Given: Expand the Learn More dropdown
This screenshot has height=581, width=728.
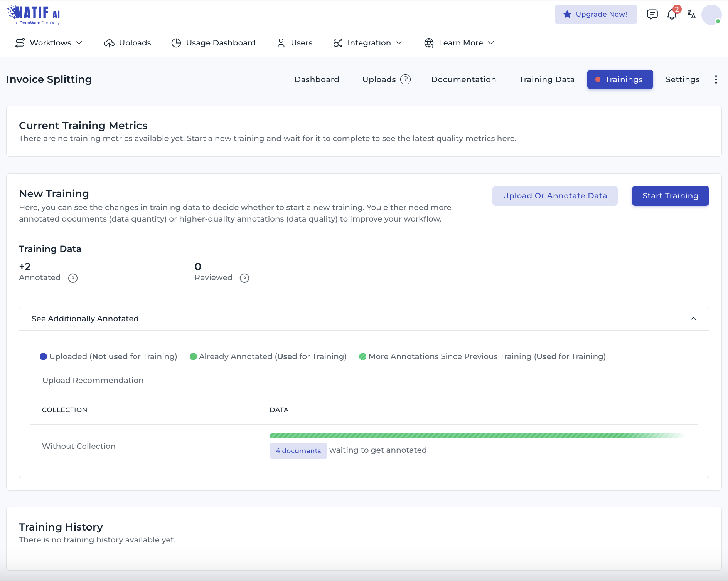Looking at the screenshot, I should (x=491, y=43).
